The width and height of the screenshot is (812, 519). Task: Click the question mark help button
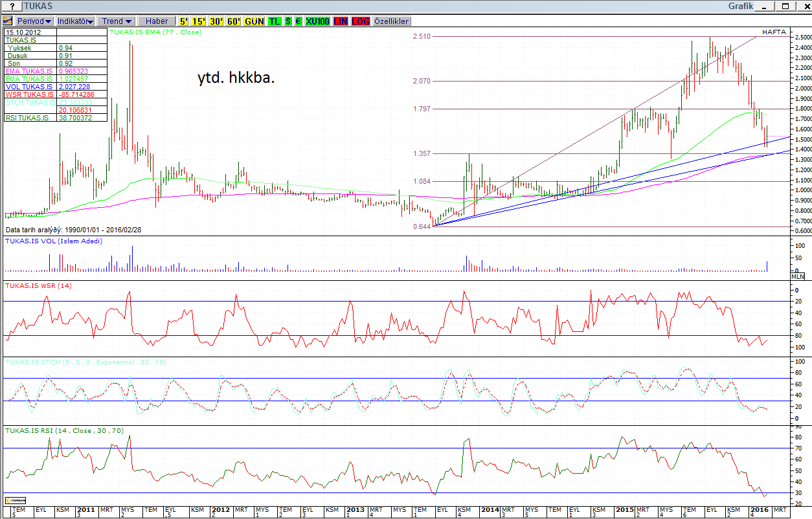pyautogui.click(x=12, y=6)
